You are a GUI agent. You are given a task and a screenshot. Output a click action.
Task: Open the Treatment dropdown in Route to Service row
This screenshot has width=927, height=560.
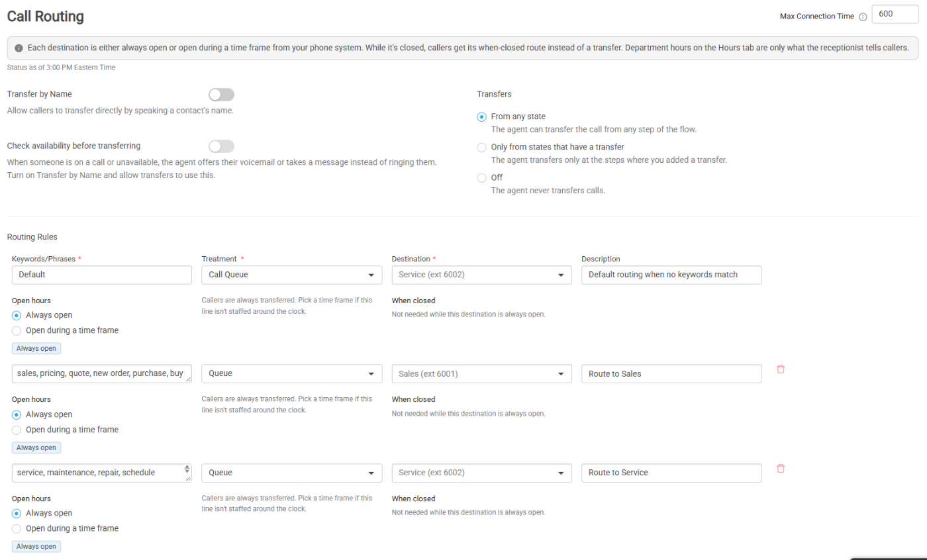point(291,473)
